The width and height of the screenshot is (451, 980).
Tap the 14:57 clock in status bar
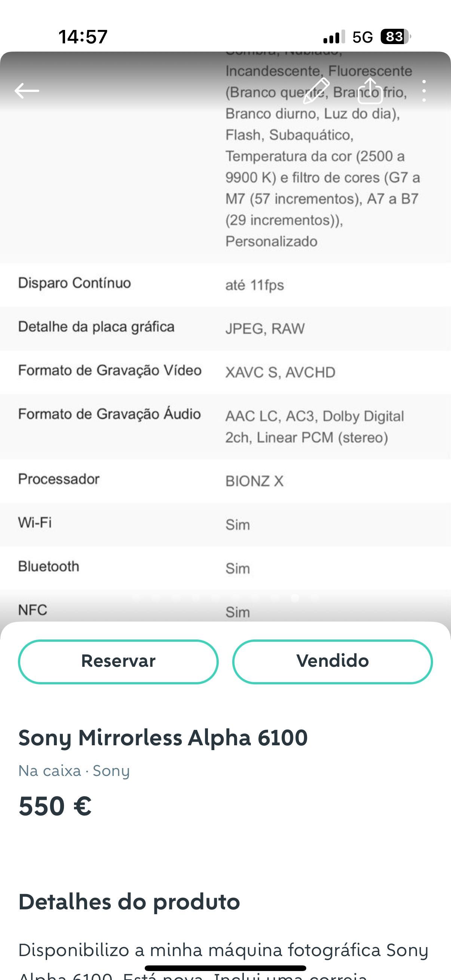pos(83,37)
